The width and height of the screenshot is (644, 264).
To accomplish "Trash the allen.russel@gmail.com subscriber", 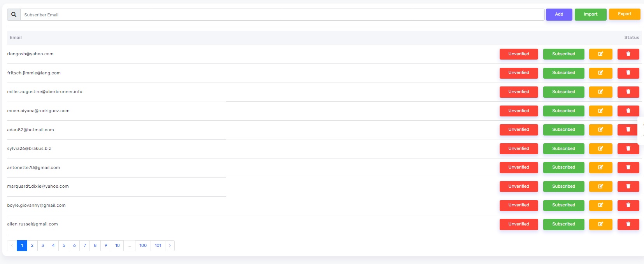I will (628, 224).
